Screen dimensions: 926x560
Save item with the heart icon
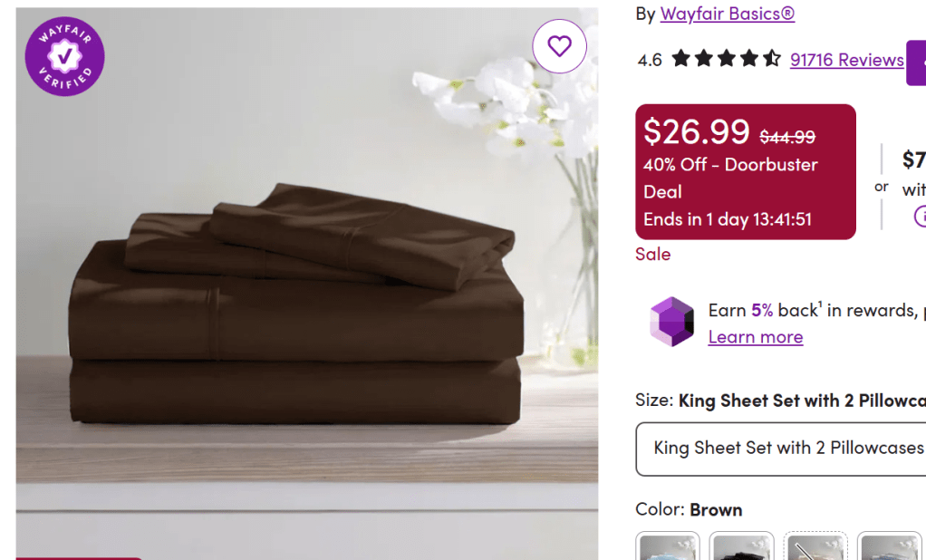click(559, 46)
